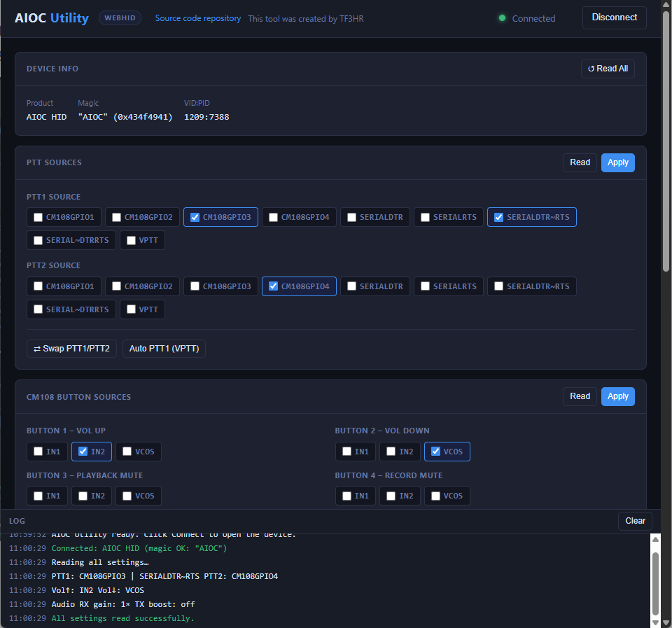
Task: Apply the PTT Sources settings
Action: point(617,162)
